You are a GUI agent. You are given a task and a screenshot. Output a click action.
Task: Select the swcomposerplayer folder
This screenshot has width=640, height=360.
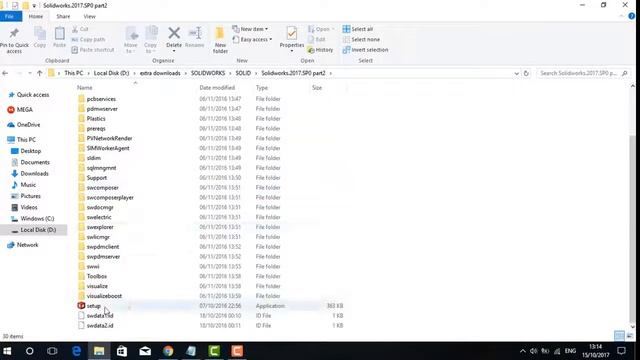coord(110,198)
